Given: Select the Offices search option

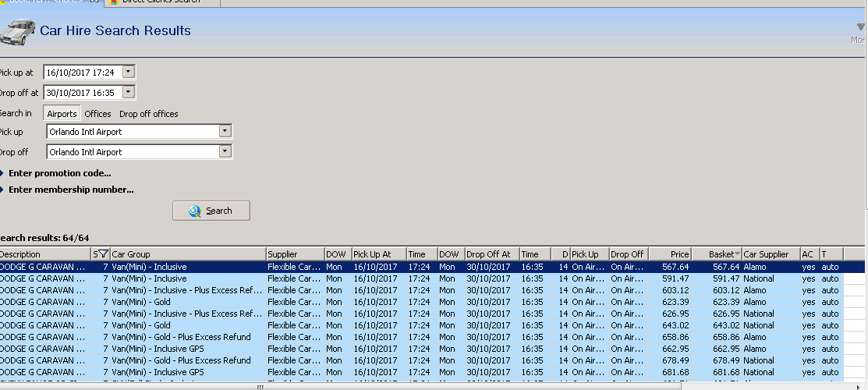Looking at the screenshot, I should coord(97,114).
